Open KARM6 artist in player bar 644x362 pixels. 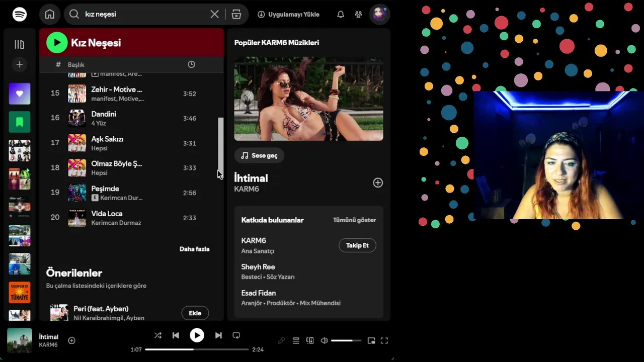[48, 345]
